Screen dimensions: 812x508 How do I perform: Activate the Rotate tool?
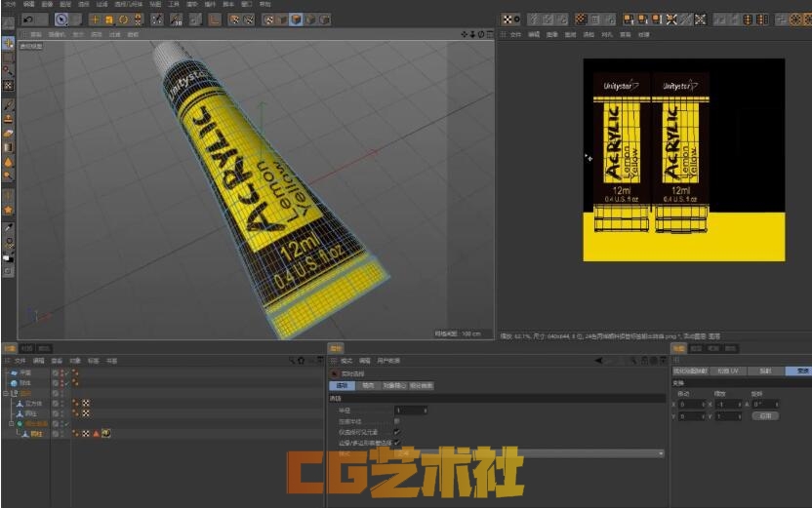[123, 20]
